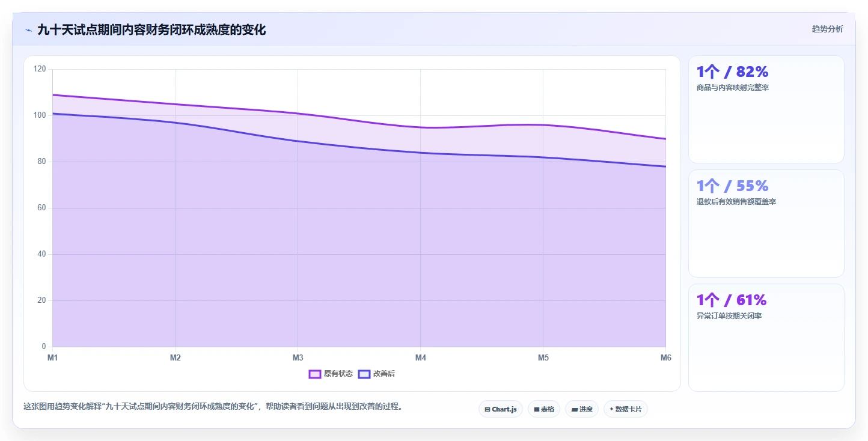The height and width of the screenshot is (441, 868).
Task: Click the 1个 / 55% value
Action: click(x=733, y=186)
